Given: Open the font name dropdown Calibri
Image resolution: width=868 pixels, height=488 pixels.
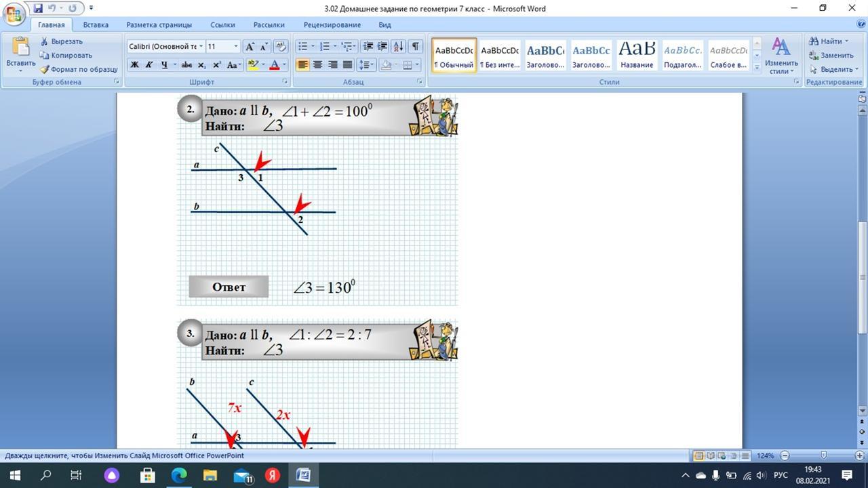Looking at the screenshot, I should click(x=165, y=47).
